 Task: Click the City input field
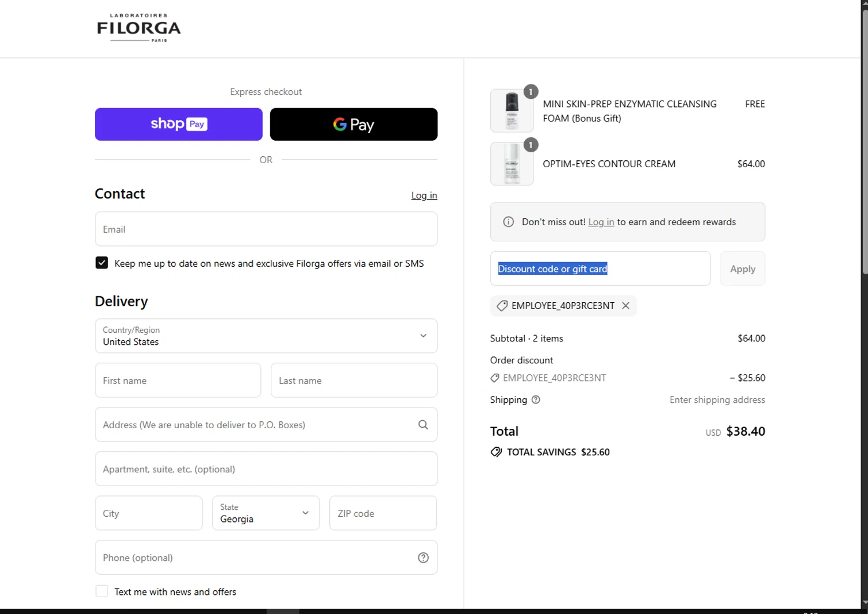tap(149, 513)
